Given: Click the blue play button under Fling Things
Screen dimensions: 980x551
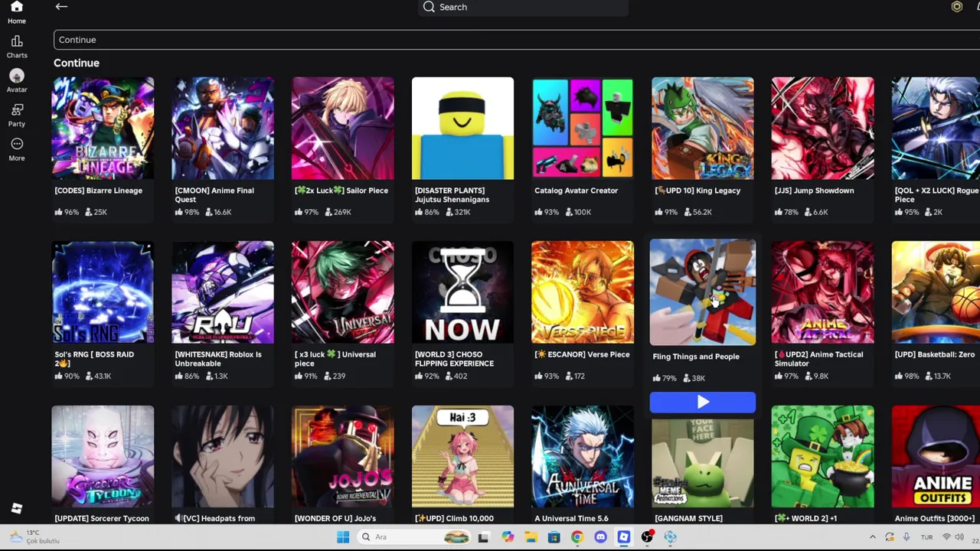Looking at the screenshot, I should (x=702, y=403).
